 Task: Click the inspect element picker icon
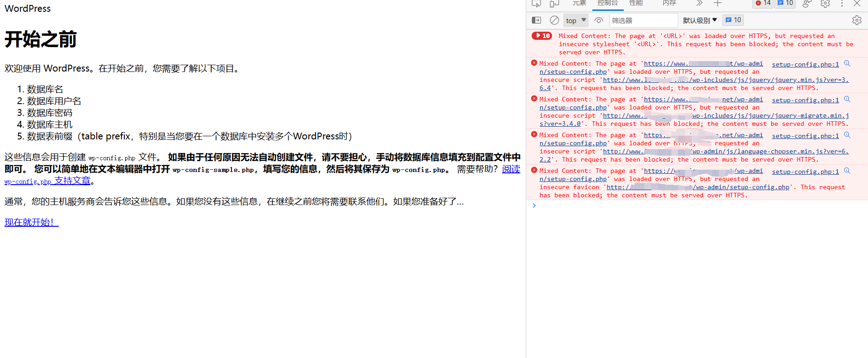[536, 4]
